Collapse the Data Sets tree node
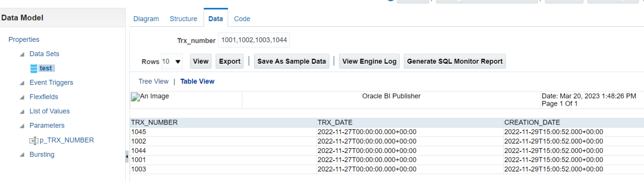This screenshot has width=644, height=182. coord(22,54)
